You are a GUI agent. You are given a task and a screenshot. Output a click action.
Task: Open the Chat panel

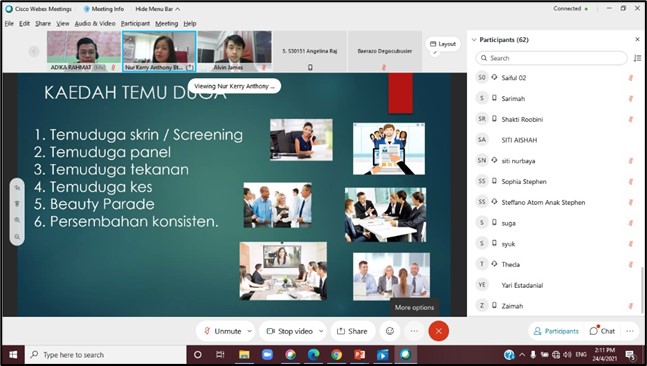click(x=602, y=331)
